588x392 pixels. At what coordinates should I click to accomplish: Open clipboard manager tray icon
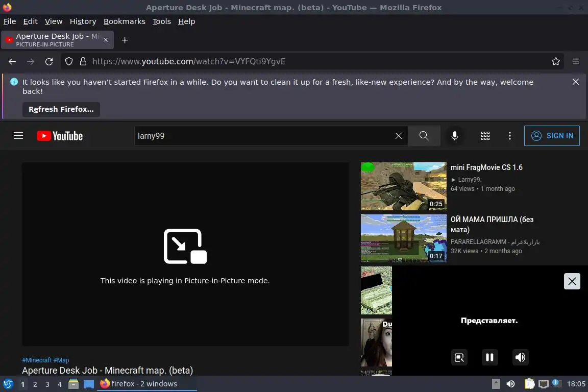(x=529, y=384)
